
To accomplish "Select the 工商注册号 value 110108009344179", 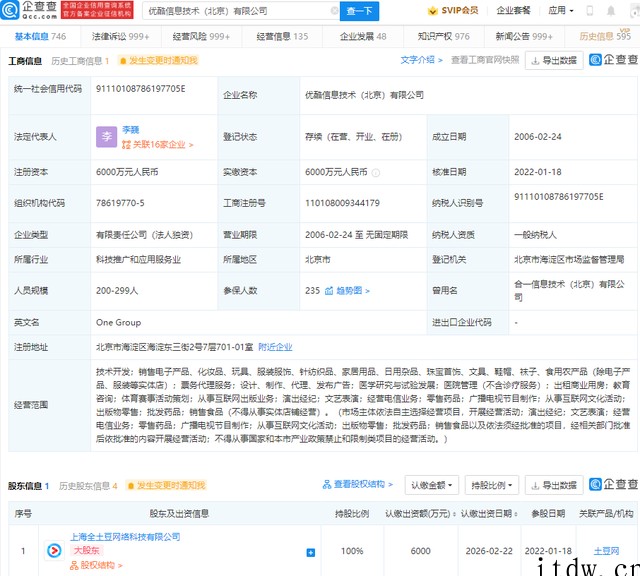I will point(342,203).
